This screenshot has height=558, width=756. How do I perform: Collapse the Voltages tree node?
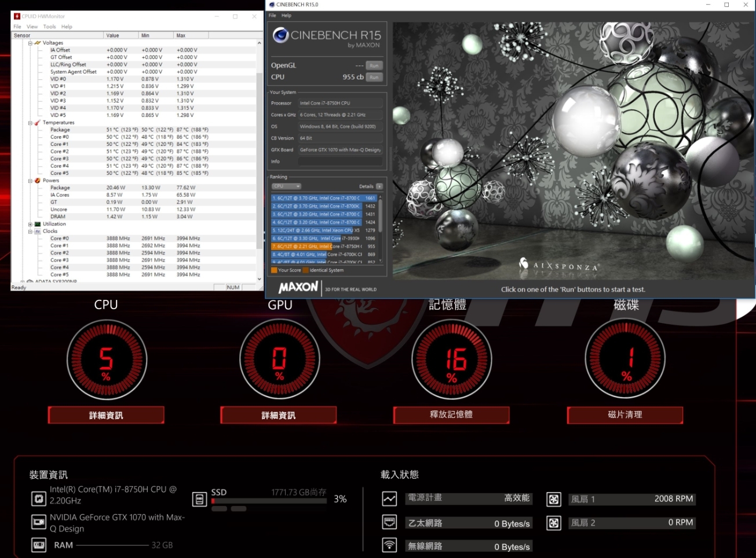[x=30, y=43]
